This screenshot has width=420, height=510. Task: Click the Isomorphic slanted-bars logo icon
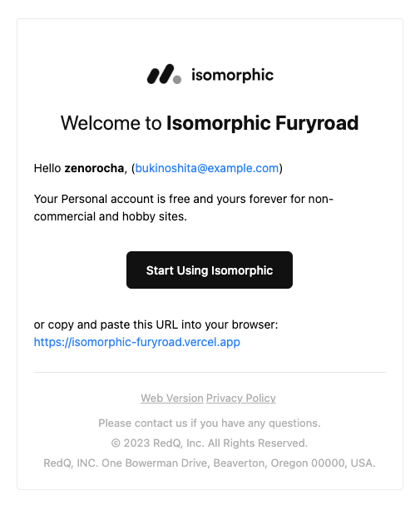click(x=161, y=74)
